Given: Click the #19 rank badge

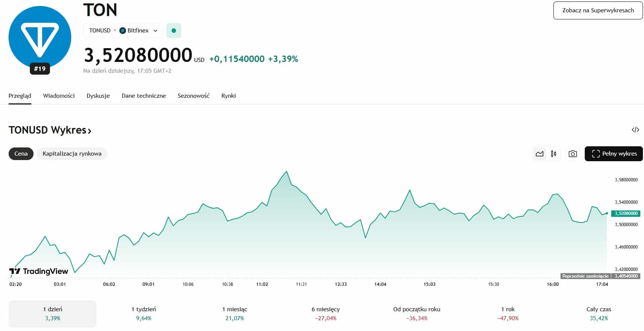Looking at the screenshot, I should point(40,69).
